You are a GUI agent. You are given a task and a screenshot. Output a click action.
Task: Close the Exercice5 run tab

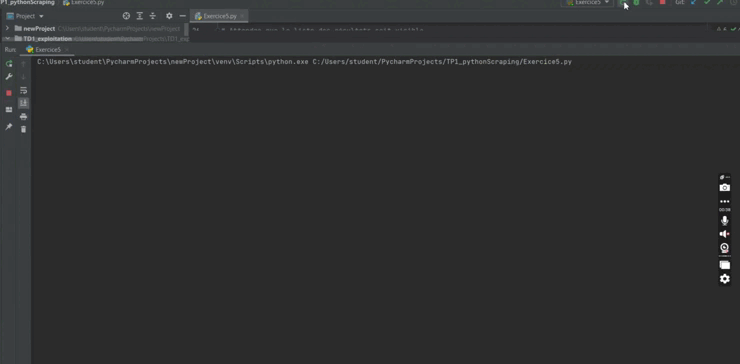point(67,50)
